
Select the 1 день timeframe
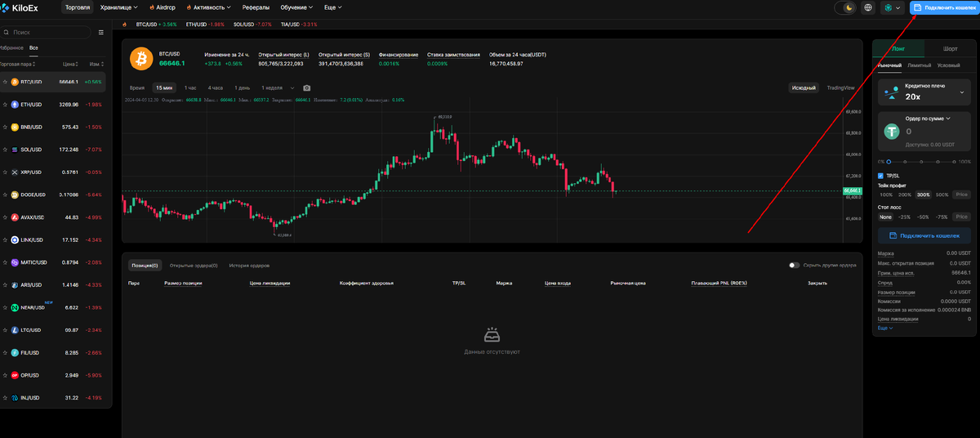coord(243,87)
